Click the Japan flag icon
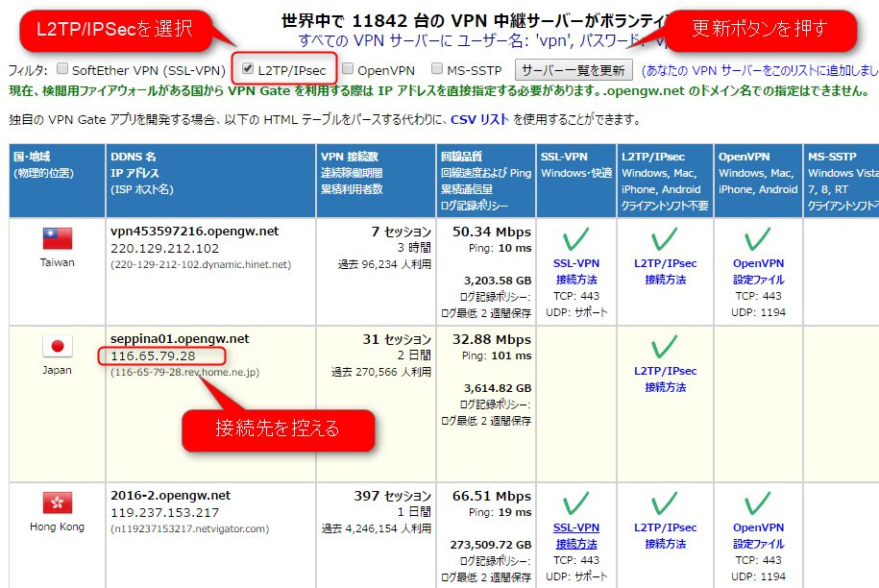 pos(58,346)
